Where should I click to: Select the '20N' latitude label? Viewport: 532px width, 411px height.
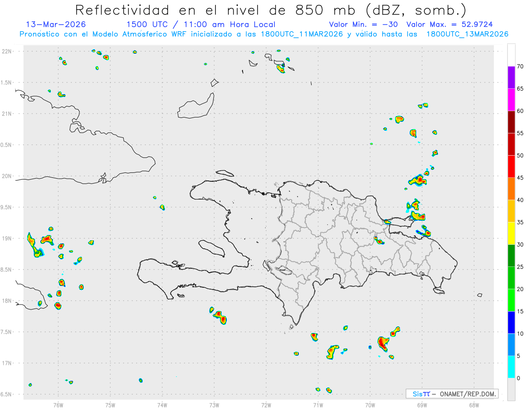tap(7, 176)
